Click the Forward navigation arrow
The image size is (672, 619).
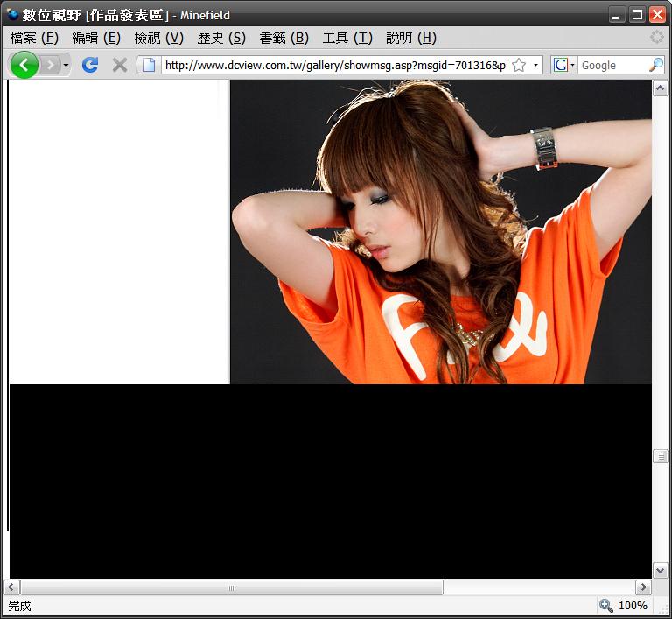tap(51, 65)
